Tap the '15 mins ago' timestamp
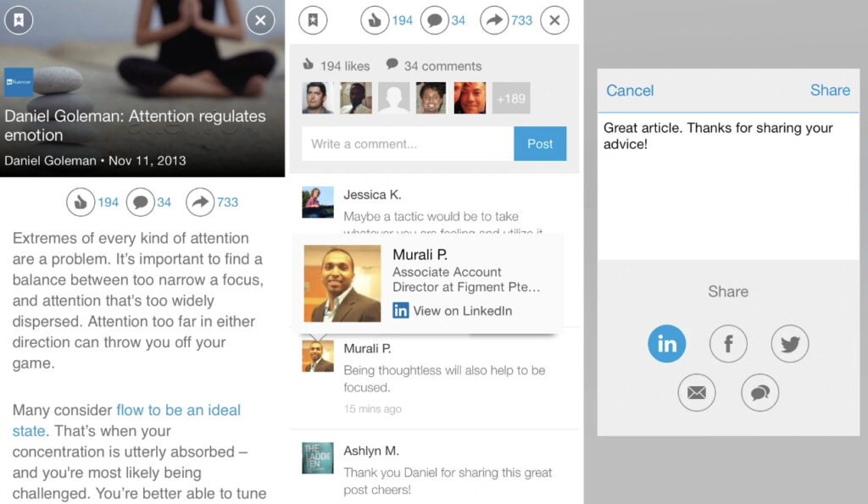Image resolution: width=868 pixels, height=504 pixels. tap(373, 409)
